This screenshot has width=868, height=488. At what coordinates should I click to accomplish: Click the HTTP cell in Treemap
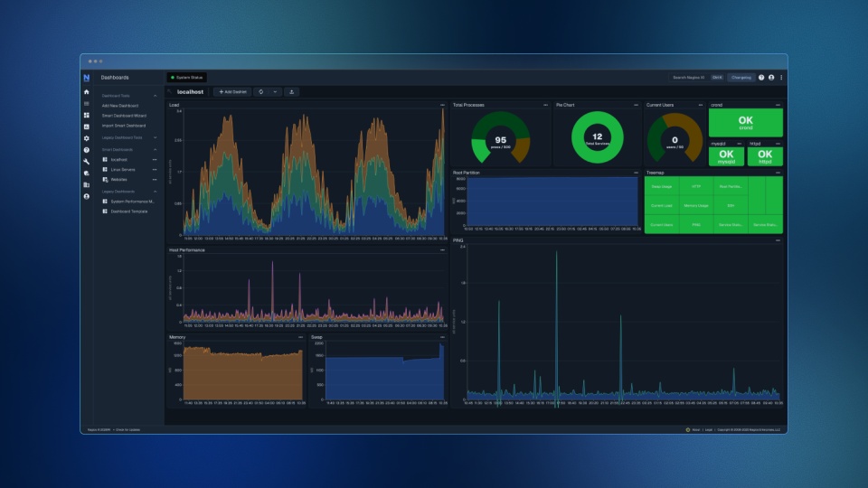(696, 186)
